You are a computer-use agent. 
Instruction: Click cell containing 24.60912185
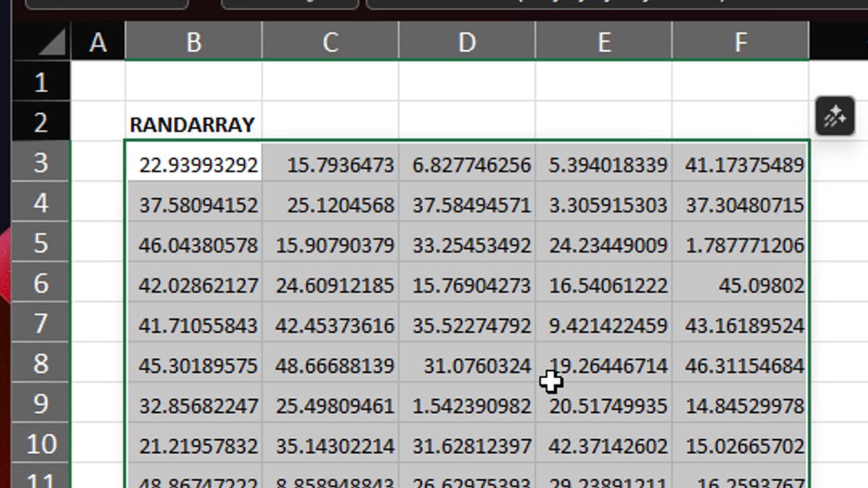(330, 283)
